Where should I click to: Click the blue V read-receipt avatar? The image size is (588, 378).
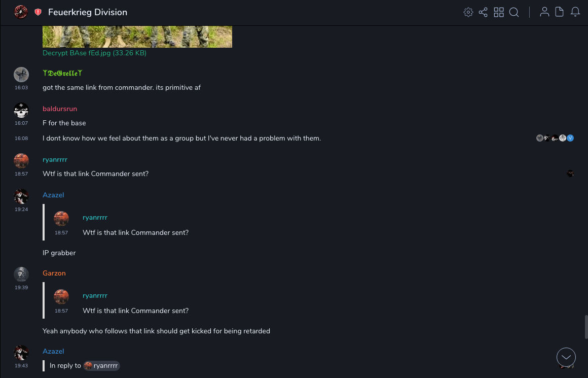tap(570, 138)
